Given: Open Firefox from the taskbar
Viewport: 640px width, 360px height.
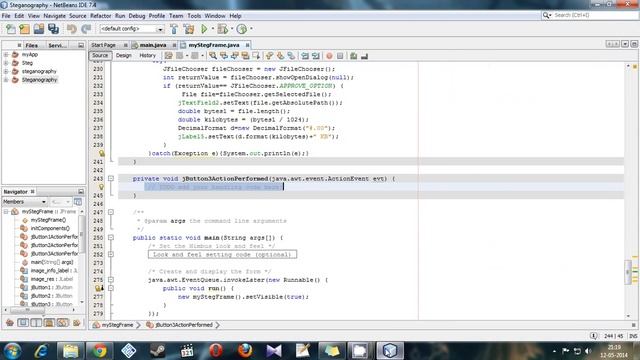Looking at the screenshot, I should [244, 351].
